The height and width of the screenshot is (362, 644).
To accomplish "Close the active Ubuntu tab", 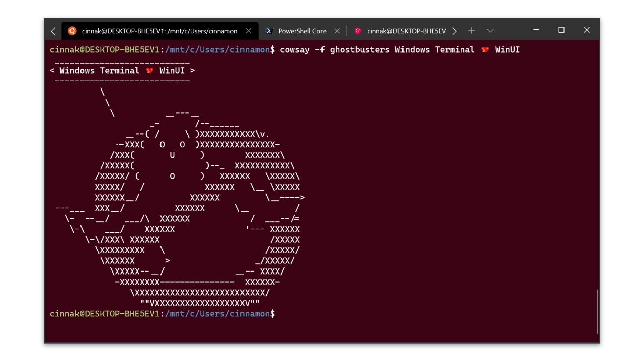I will 249,31.
